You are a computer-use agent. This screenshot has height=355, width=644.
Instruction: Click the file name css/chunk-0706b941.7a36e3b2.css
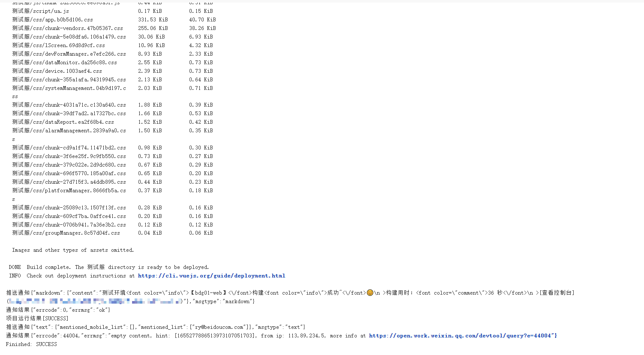pos(69,225)
